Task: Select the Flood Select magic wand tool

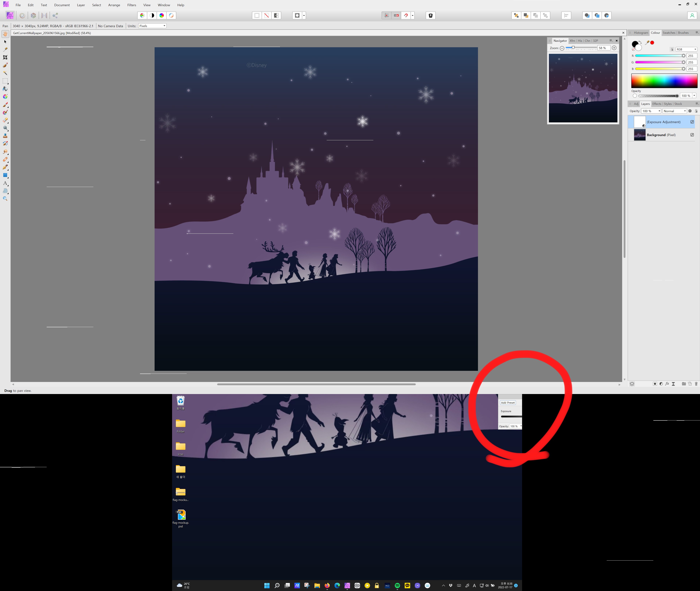Action: (x=5, y=73)
